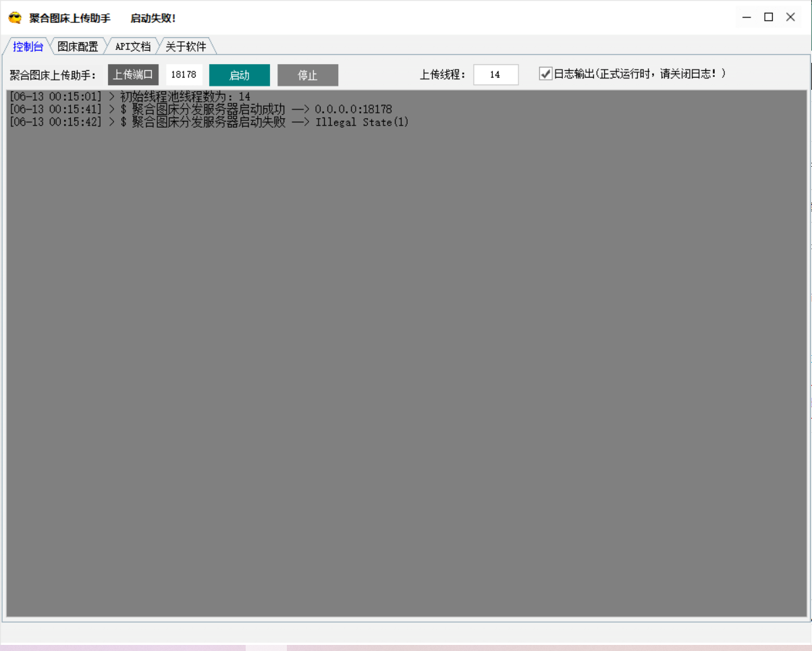Click the 上传端口 button
Screen dimensions: 812x651
click(133, 74)
